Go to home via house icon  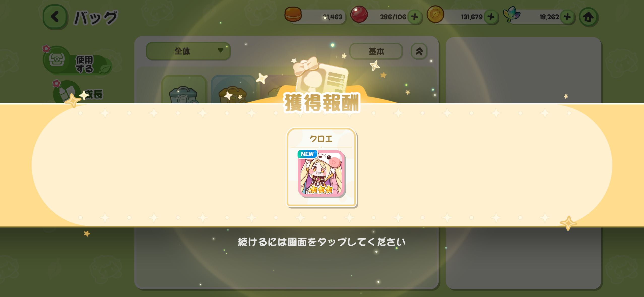click(588, 17)
